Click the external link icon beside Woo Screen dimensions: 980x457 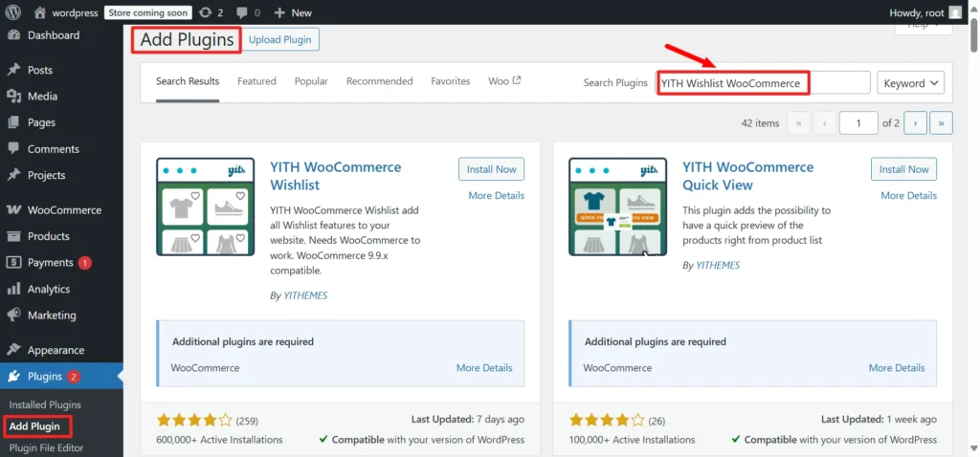pyautogui.click(x=517, y=80)
